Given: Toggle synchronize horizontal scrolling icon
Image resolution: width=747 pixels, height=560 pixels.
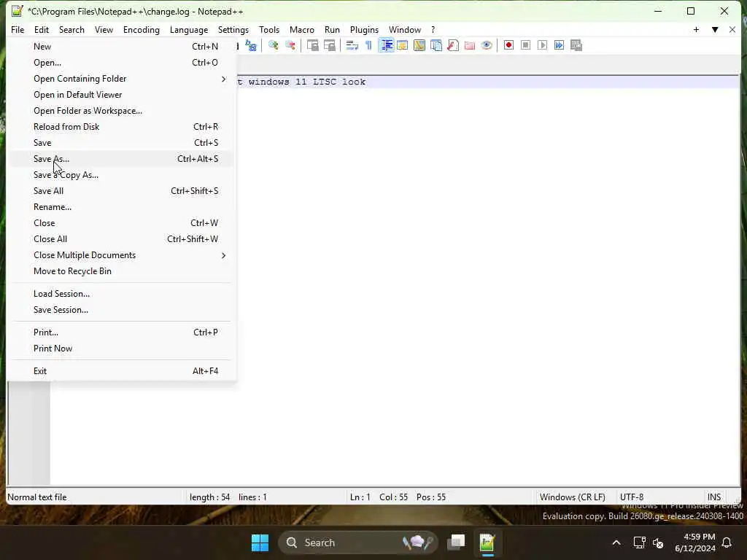Looking at the screenshot, I should 329,45.
